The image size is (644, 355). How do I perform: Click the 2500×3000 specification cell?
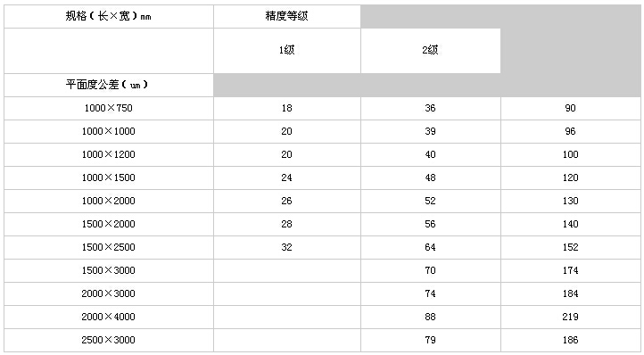[x=109, y=340]
